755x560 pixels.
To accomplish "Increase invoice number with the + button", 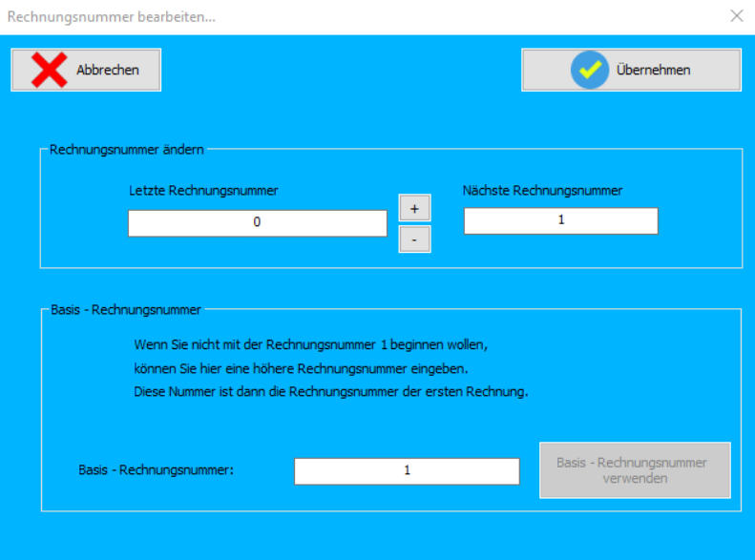I will (x=414, y=207).
